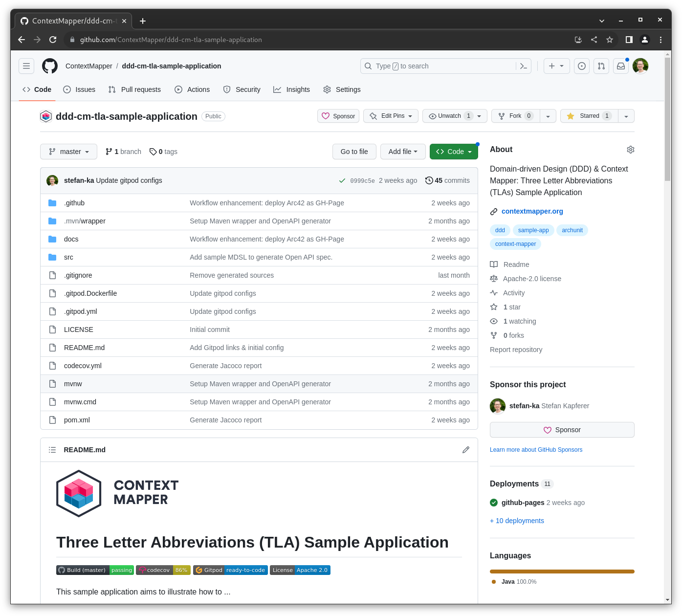
Task: Click the Go to file button
Action: point(354,152)
